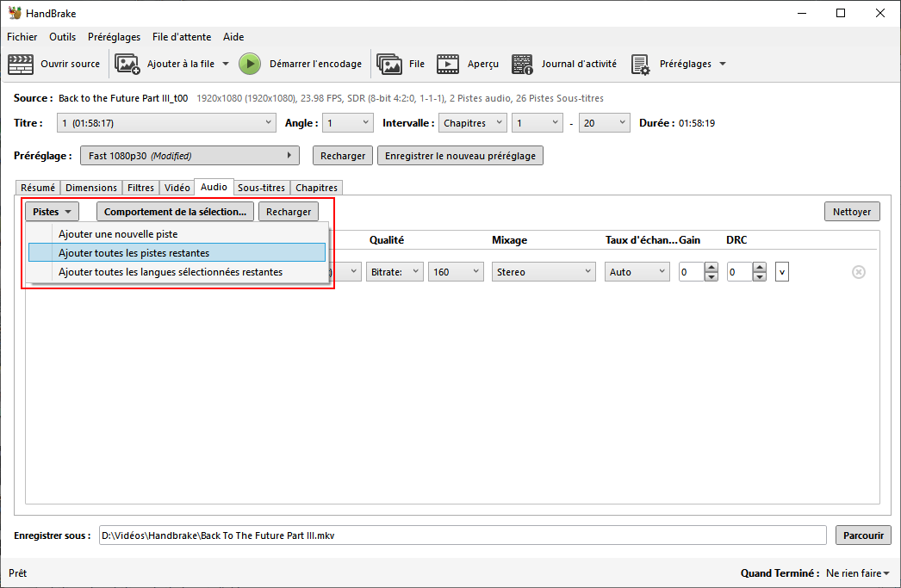Open the File queue icon
This screenshot has height=588, width=901.
(389, 64)
